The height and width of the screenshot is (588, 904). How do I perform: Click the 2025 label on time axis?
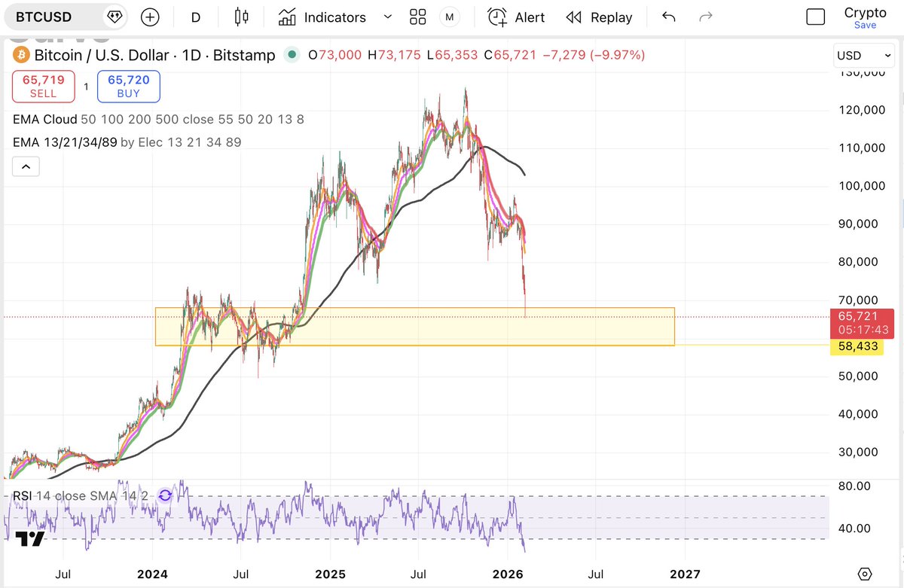point(330,574)
